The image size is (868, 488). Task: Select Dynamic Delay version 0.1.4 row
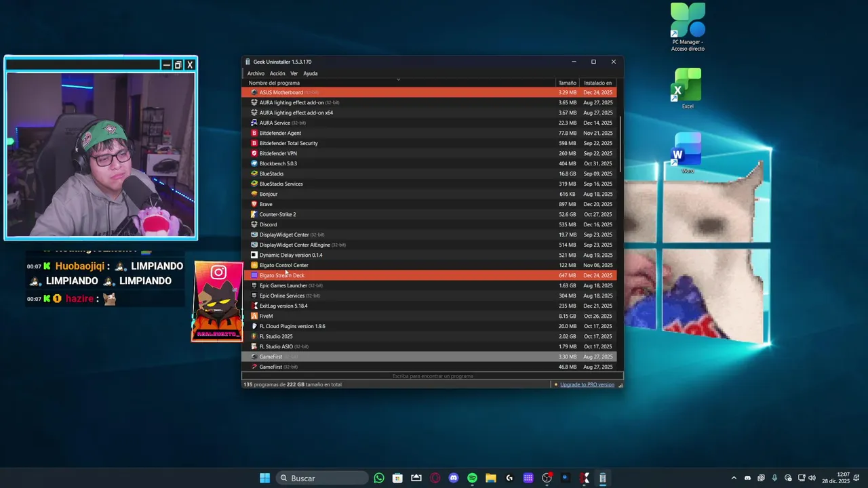[x=429, y=255]
